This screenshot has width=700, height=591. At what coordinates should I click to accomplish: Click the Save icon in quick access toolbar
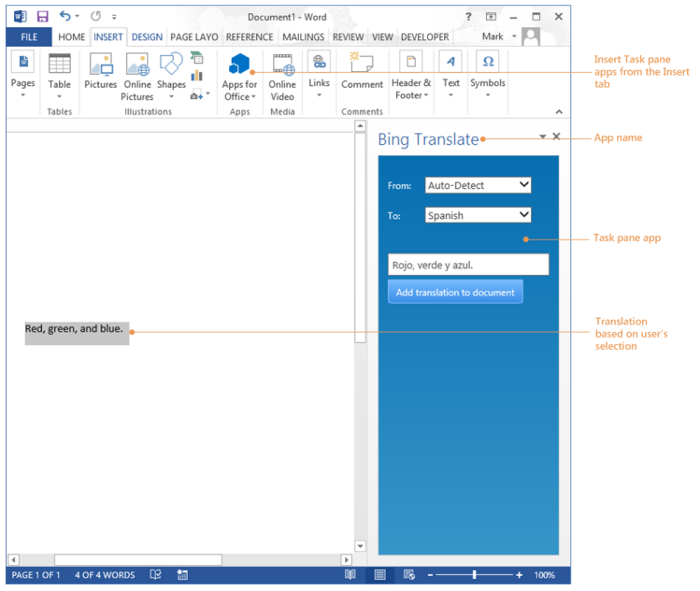pyautogui.click(x=42, y=17)
